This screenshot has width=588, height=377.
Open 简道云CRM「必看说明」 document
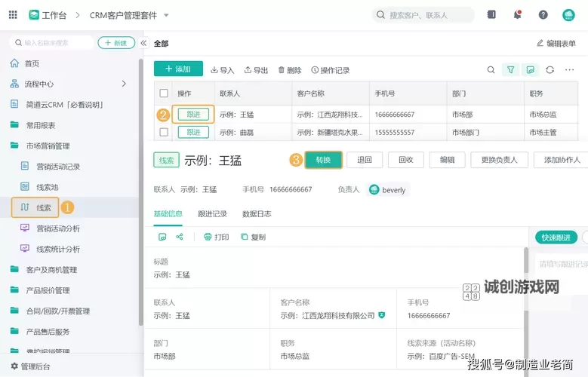pos(64,105)
